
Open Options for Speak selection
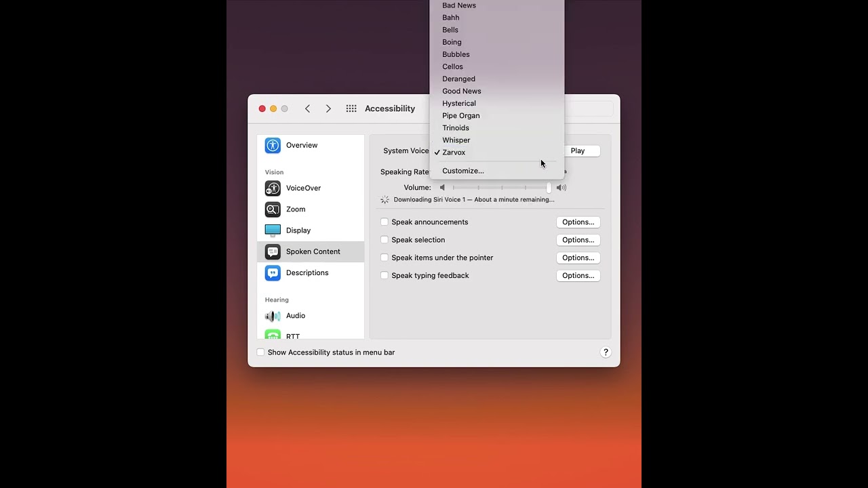coord(578,240)
